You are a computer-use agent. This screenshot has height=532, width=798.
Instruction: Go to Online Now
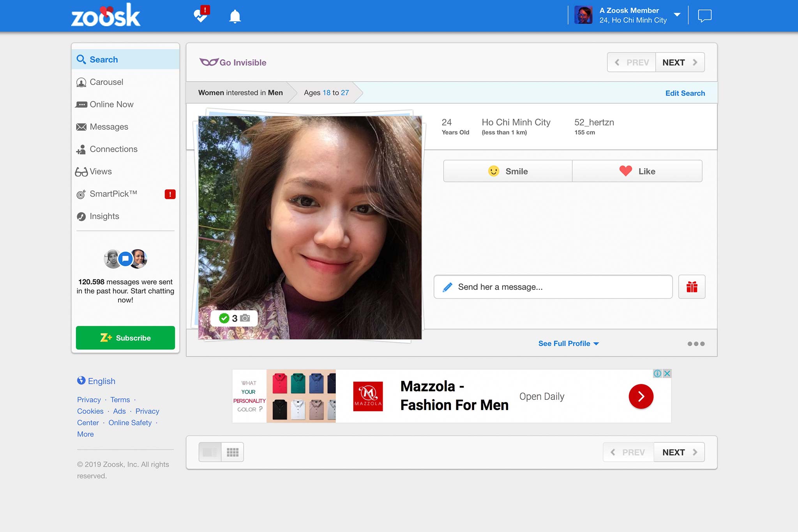click(125, 104)
